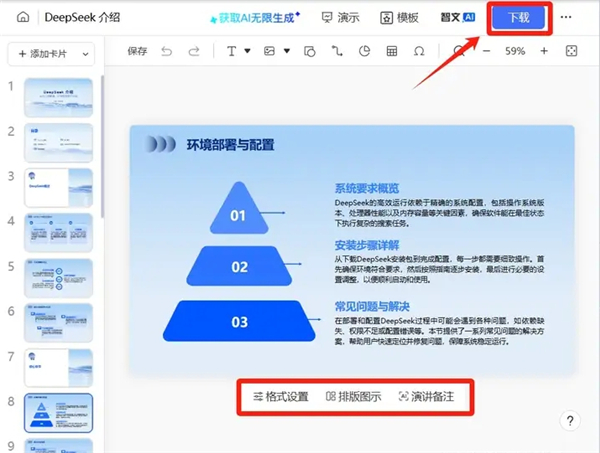Open the image insert dropdown arrow
This screenshot has height=453, width=600.
286,51
